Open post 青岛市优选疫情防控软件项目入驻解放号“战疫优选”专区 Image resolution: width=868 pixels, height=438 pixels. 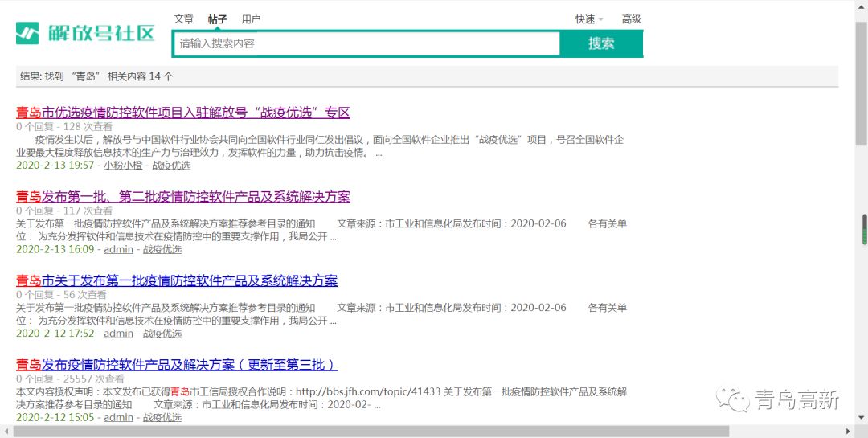pos(183,113)
